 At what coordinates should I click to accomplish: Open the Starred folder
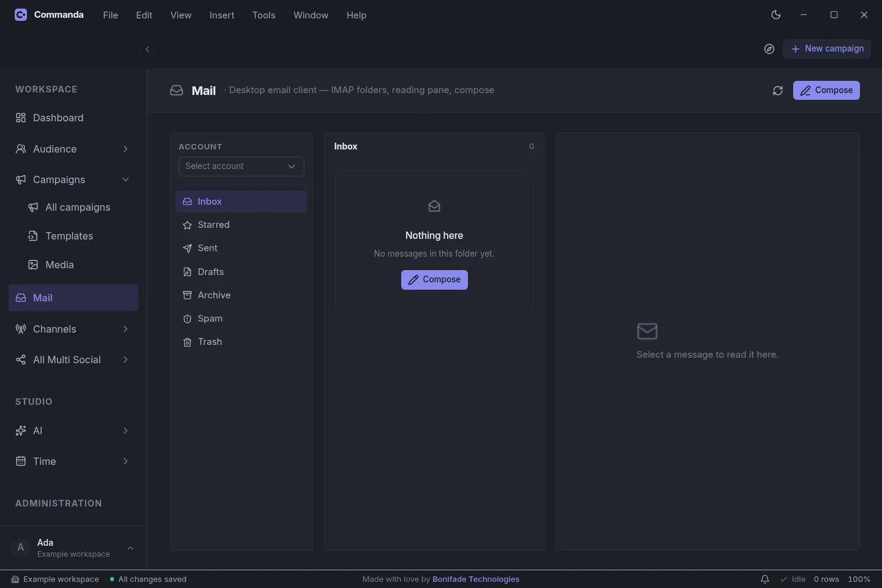241,225
